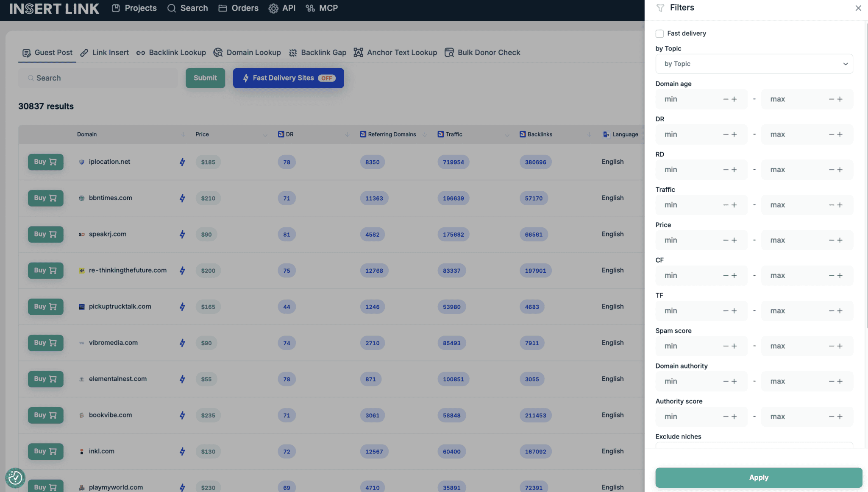Toggle the Fast Delivery Sites switch
The width and height of the screenshot is (868, 492).
pyautogui.click(x=288, y=78)
